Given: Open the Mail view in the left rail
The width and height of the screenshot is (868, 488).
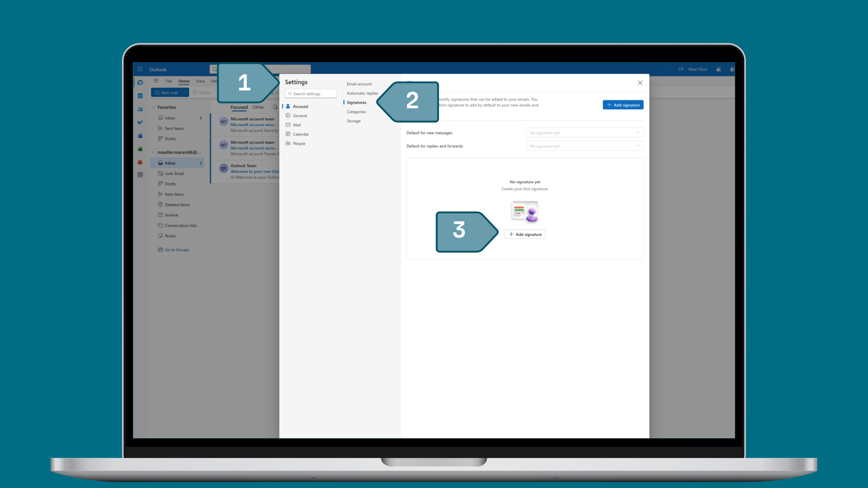Looking at the screenshot, I should [140, 82].
